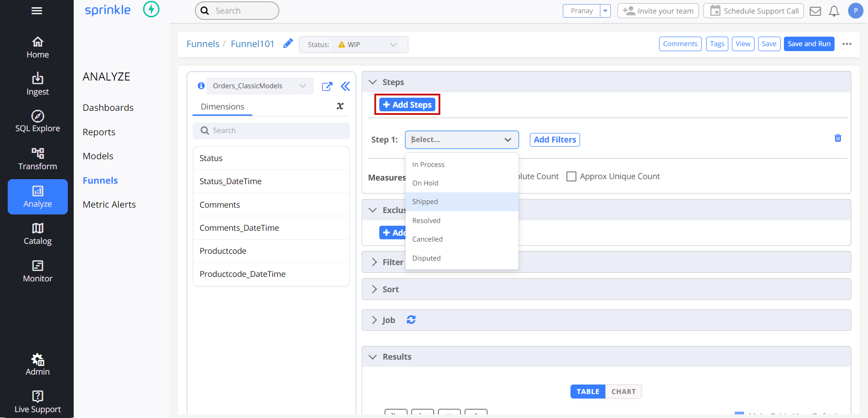Open the Status WIP dropdown
868x418 pixels.
pos(354,44)
